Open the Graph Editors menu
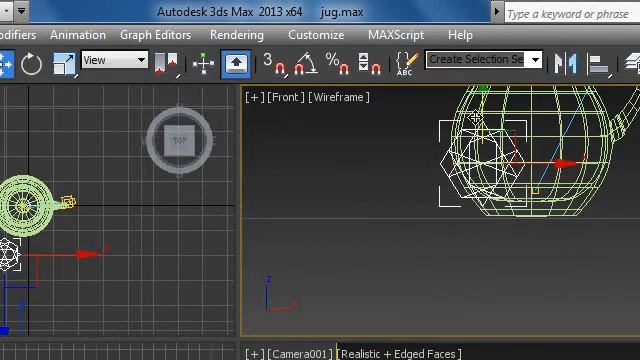 click(156, 35)
